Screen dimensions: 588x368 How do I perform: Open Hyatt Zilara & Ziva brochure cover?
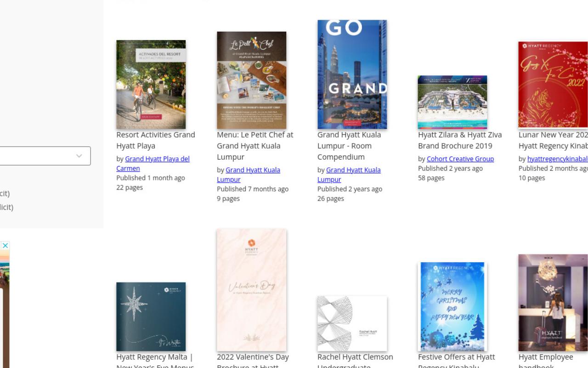[452, 102]
